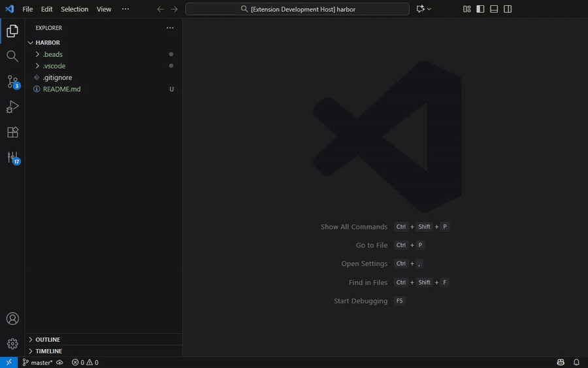Viewport: 588px width, 368px height.
Task: Open the Copilot chat icon in title bar
Action: [420, 9]
